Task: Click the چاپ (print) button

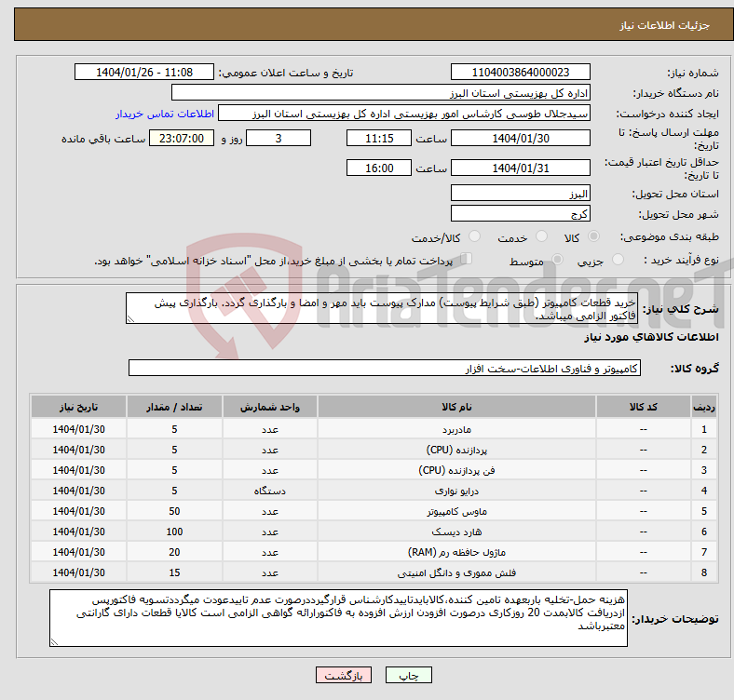Action: 408,675
